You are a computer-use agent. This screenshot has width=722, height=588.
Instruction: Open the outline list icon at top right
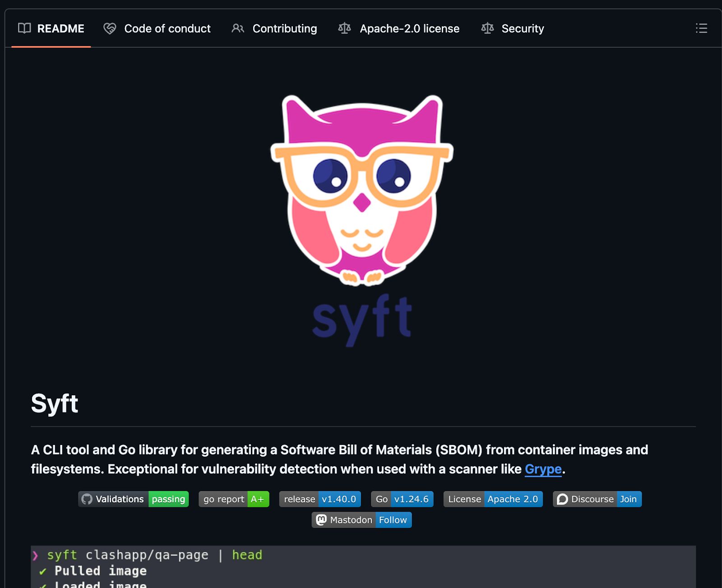click(x=702, y=28)
